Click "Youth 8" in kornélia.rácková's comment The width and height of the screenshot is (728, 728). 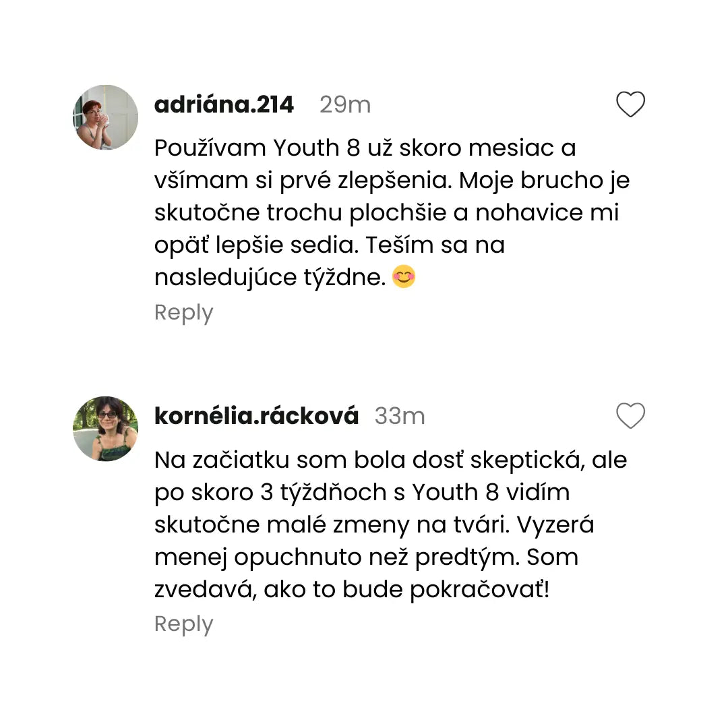tap(455, 493)
